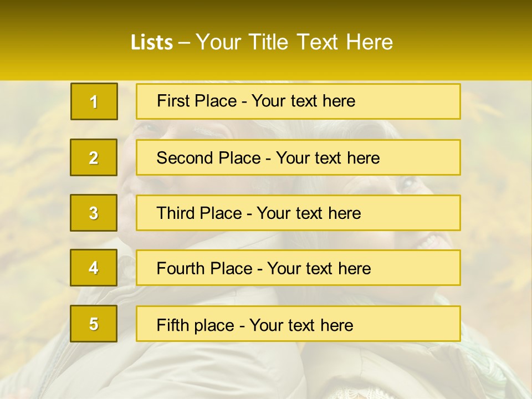The height and width of the screenshot is (399, 532).
Task: Select the Fourth Place text box
Action: [298, 268]
